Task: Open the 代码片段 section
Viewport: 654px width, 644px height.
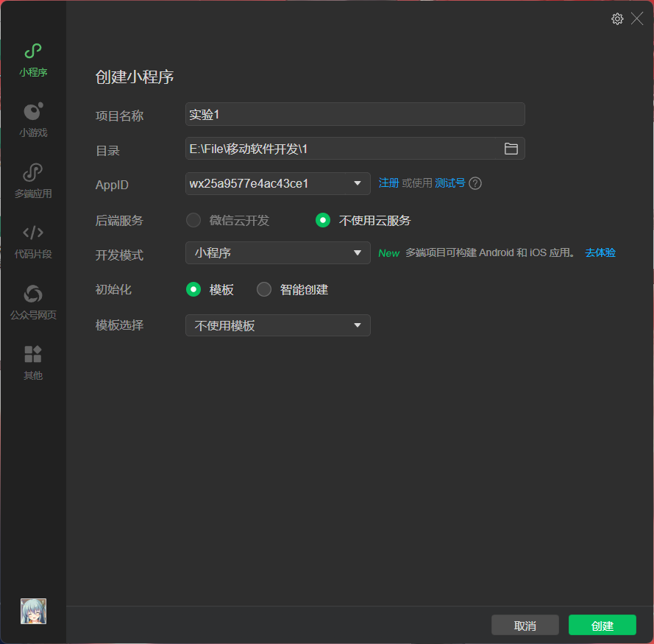Action: pyautogui.click(x=33, y=242)
